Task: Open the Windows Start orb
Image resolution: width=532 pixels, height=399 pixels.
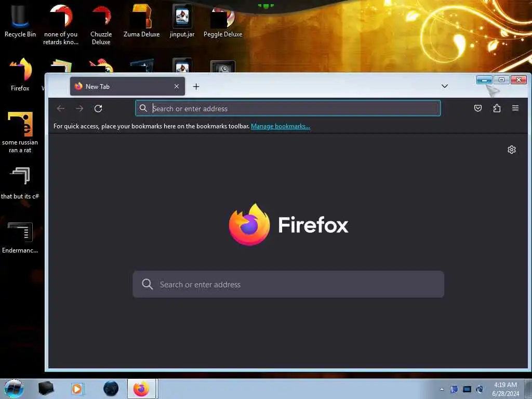Action: [x=14, y=389]
